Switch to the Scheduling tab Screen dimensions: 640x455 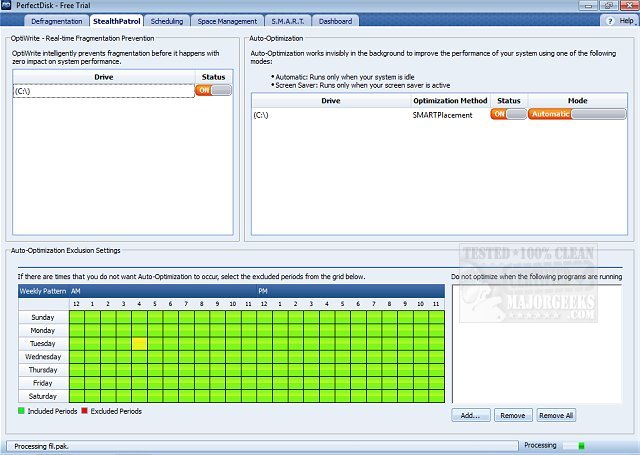[x=167, y=21]
